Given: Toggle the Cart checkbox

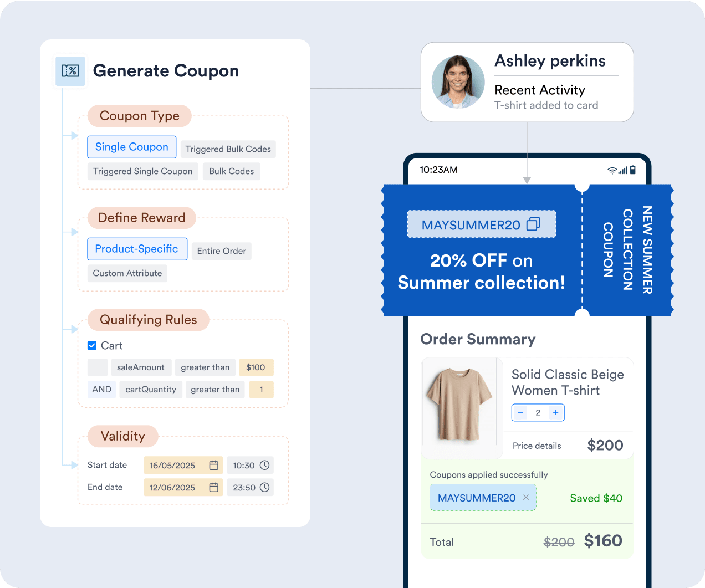Looking at the screenshot, I should tap(92, 345).
